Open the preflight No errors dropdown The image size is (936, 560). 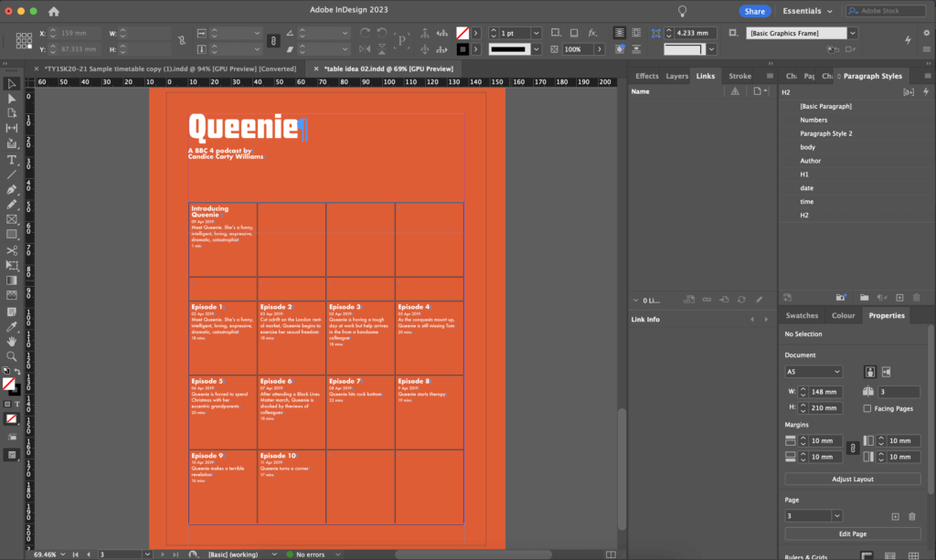click(x=337, y=555)
